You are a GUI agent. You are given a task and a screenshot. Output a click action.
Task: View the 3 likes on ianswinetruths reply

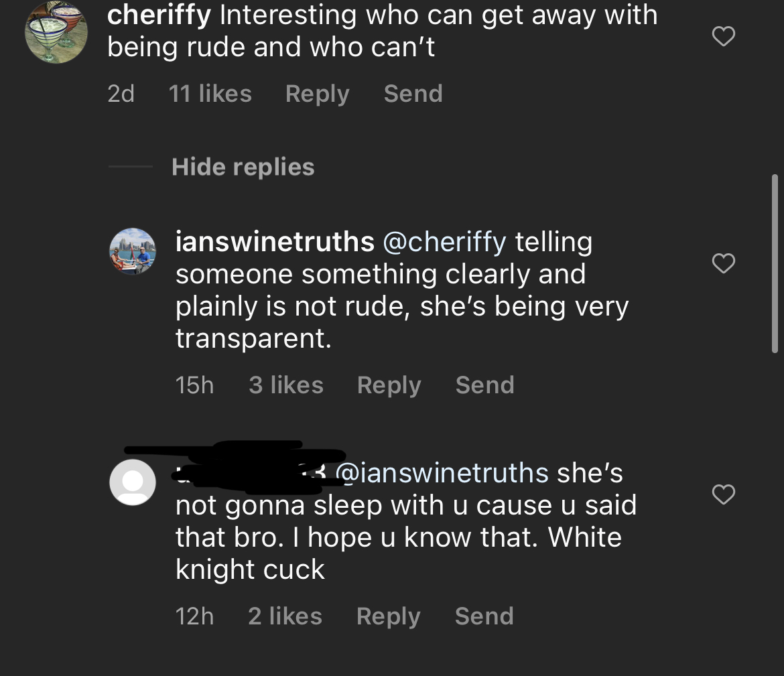click(286, 385)
